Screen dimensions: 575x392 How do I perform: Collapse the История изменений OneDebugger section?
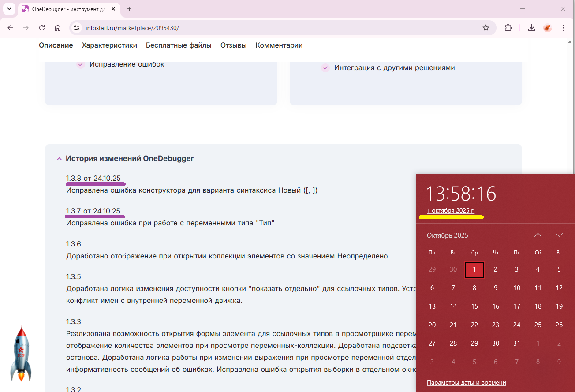click(x=59, y=159)
